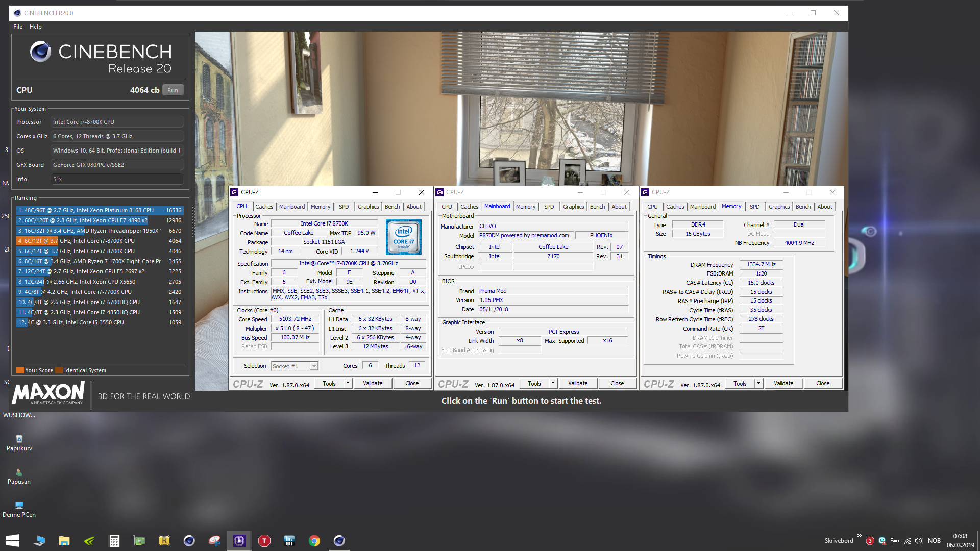Expand Tools arrow in first CPU-Z window
980x551 pixels.
(x=348, y=383)
